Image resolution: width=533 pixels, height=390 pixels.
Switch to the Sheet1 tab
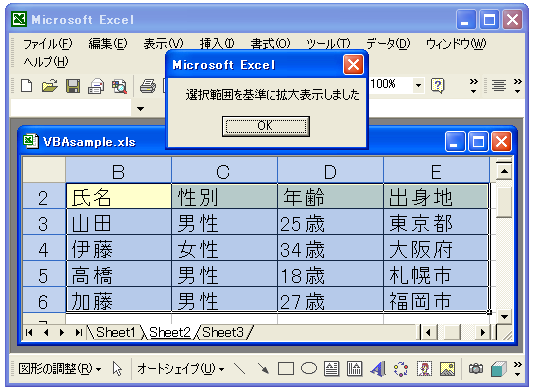[116, 332]
